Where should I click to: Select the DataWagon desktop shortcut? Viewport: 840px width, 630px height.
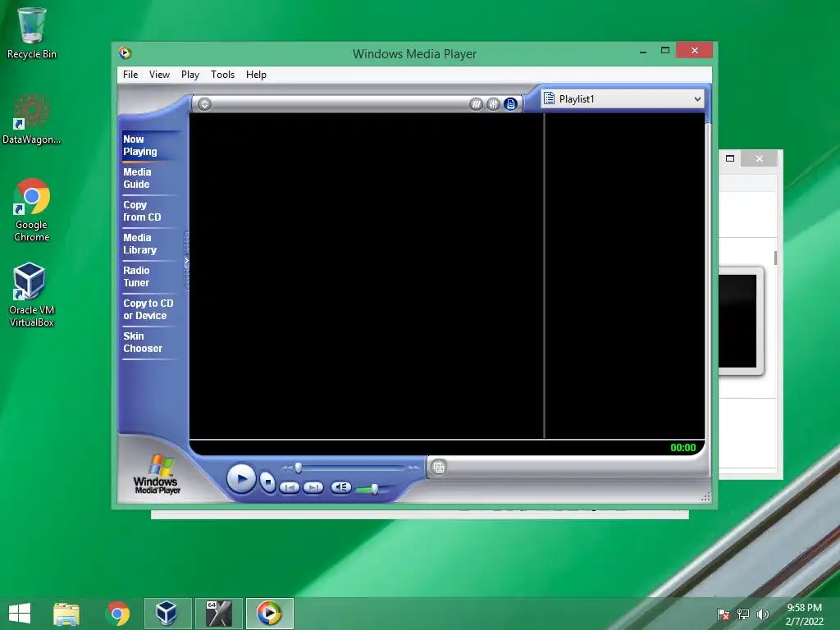click(x=32, y=119)
